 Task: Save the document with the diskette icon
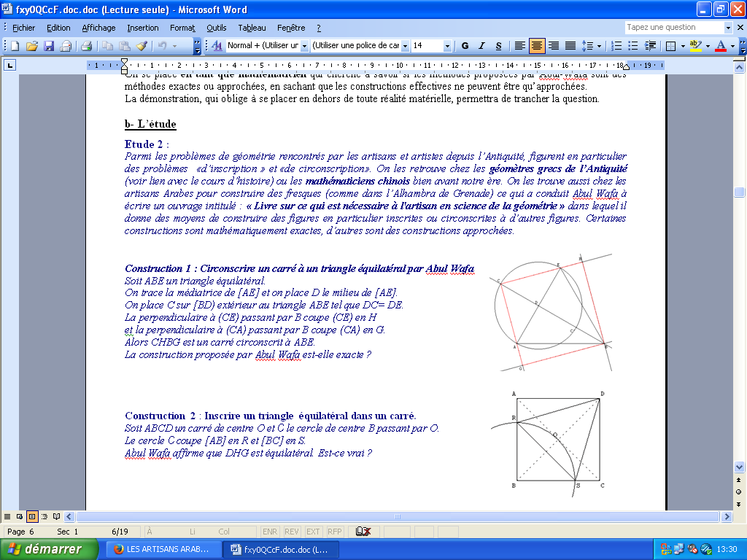(49, 46)
